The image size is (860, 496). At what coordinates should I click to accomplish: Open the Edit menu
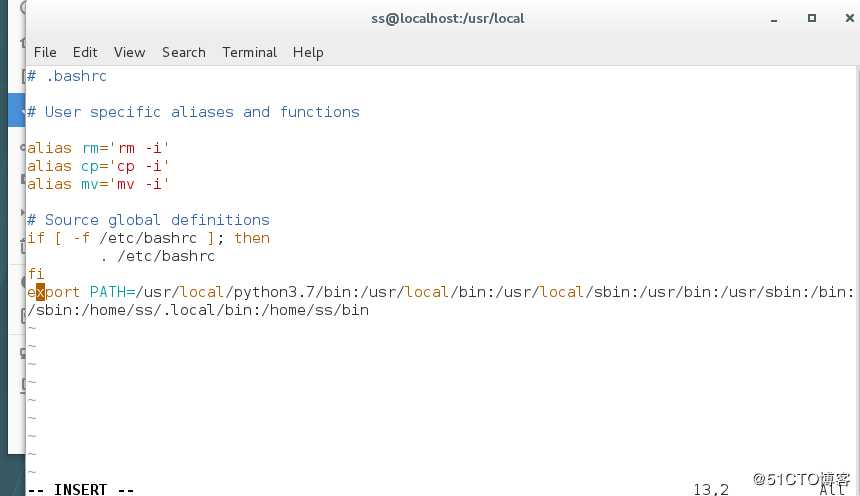[x=85, y=52]
